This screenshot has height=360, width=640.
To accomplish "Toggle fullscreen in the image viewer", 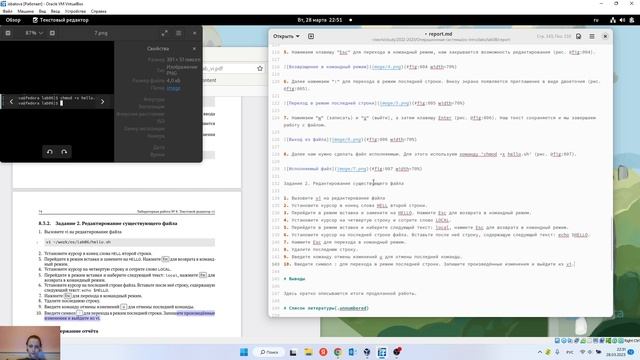I will point(164,33).
